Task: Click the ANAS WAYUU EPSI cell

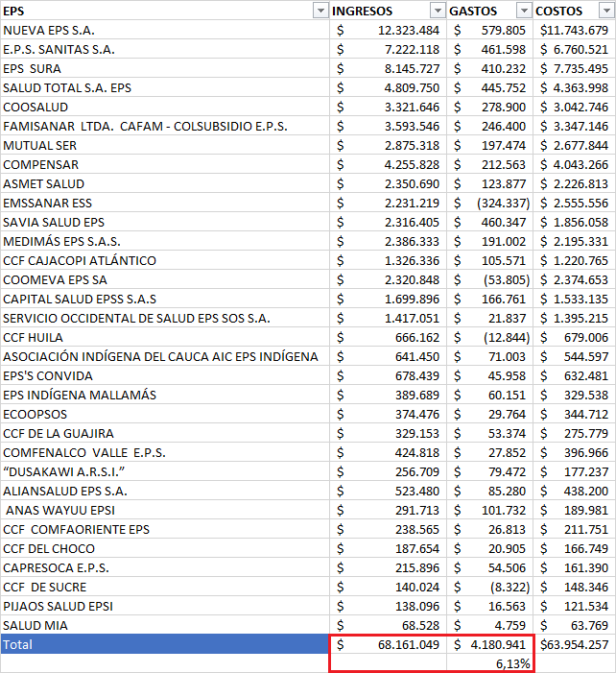Action: 165,510
